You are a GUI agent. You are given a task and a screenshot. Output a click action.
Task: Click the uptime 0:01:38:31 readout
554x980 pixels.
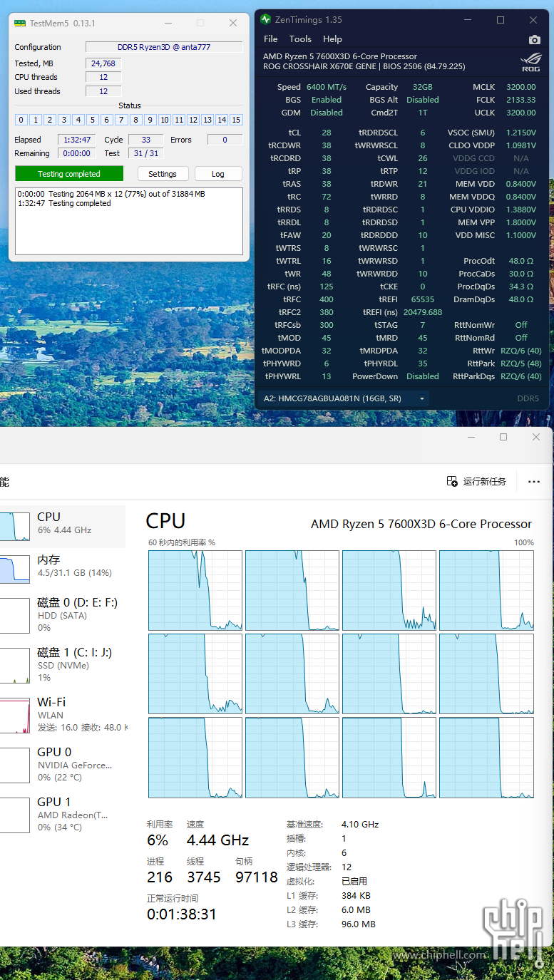click(x=182, y=914)
